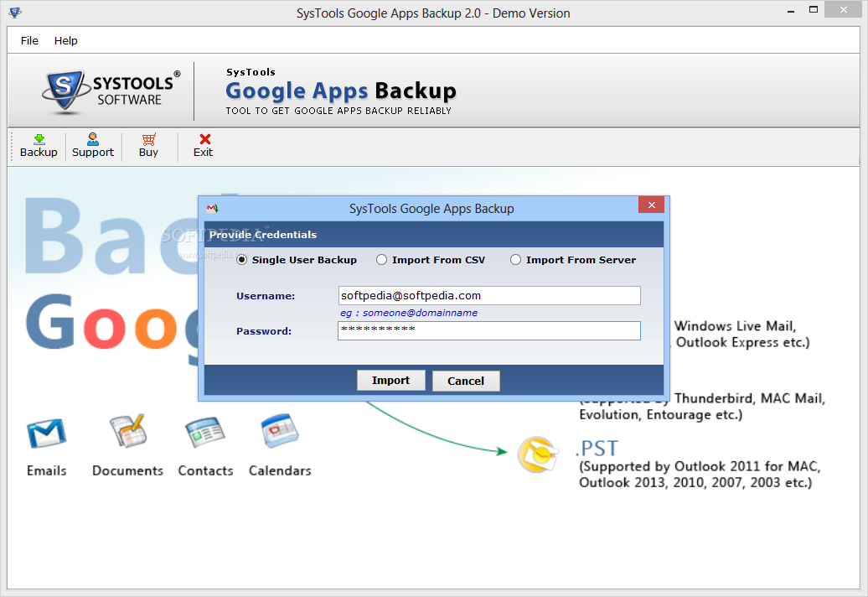The image size is (868, 597).
Task: Open the Help menu
Action: pyautogui.click(x=66, y=40)
